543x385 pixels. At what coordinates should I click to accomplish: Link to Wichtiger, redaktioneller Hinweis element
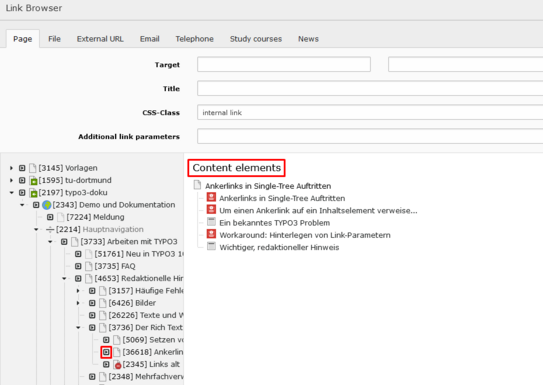279,248
